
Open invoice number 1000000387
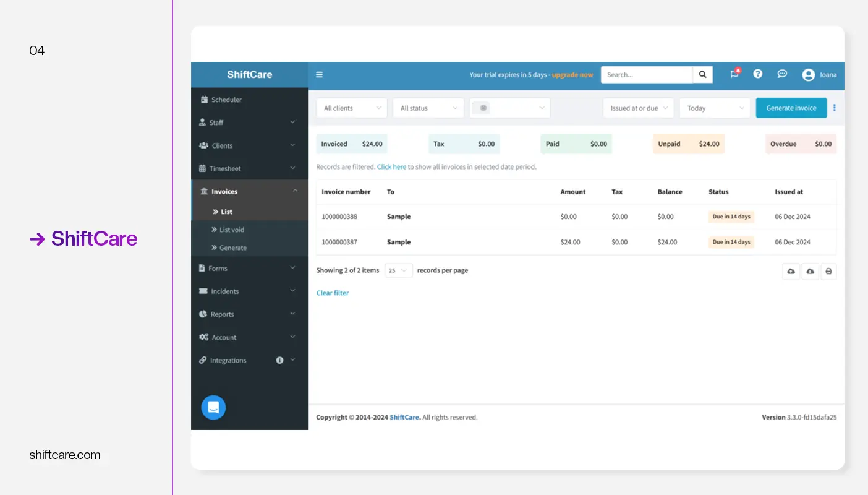(339, 243)
